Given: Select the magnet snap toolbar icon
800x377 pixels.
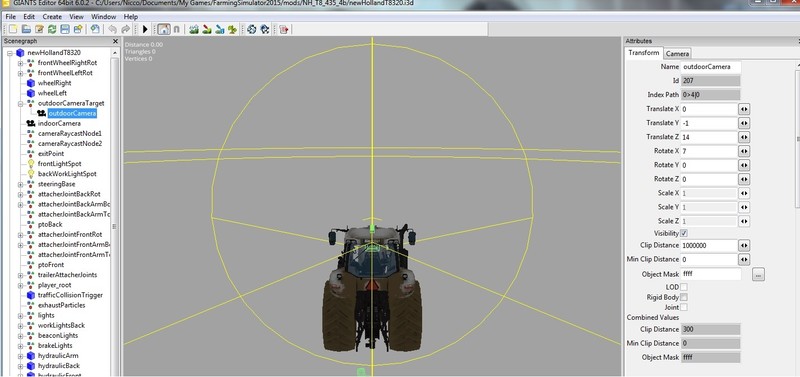Looking at the screenshot, I should 177,30.
